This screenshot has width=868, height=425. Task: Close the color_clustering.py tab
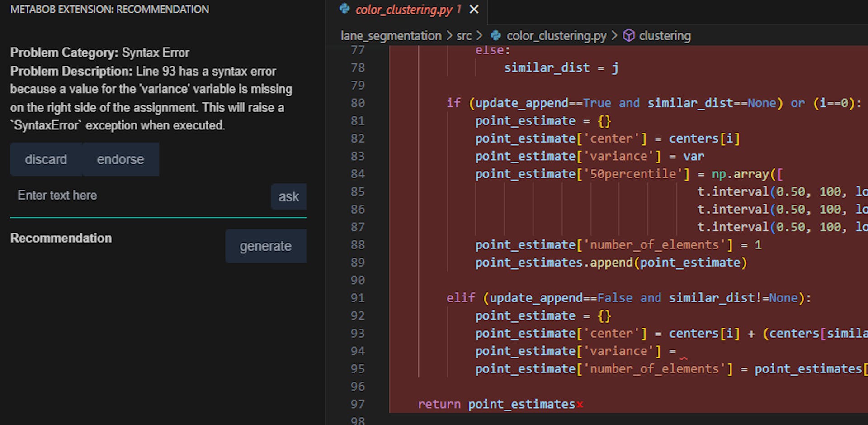(474, 10)
